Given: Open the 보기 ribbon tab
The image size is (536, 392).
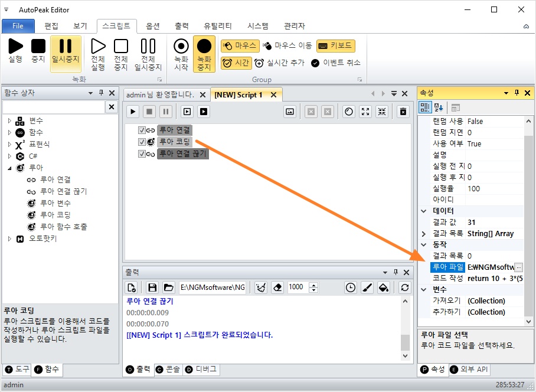Looking at the screenshot, I should 80,26.
